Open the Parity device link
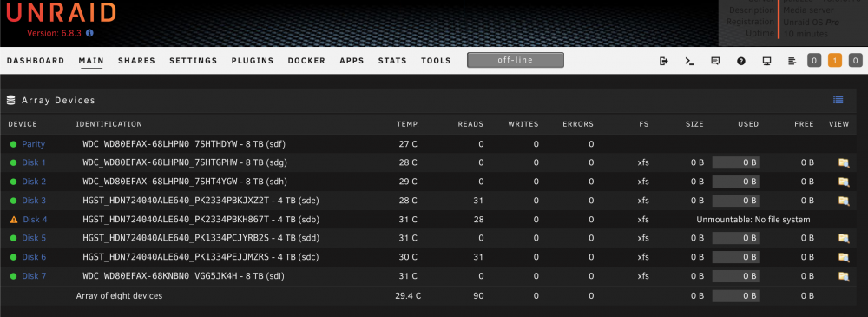This screenshot has width=868, height=317. 33,144
